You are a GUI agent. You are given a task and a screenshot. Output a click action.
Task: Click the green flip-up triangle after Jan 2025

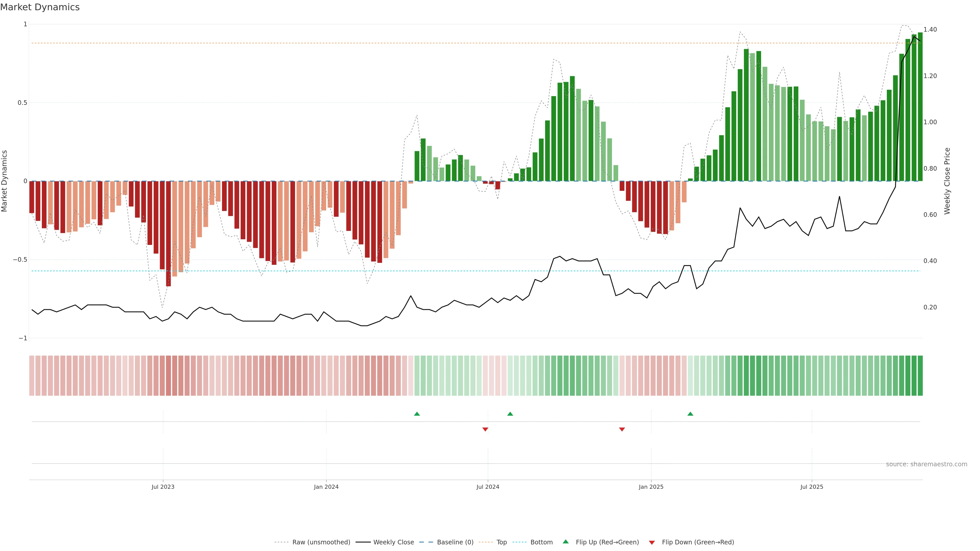(690, 414)
